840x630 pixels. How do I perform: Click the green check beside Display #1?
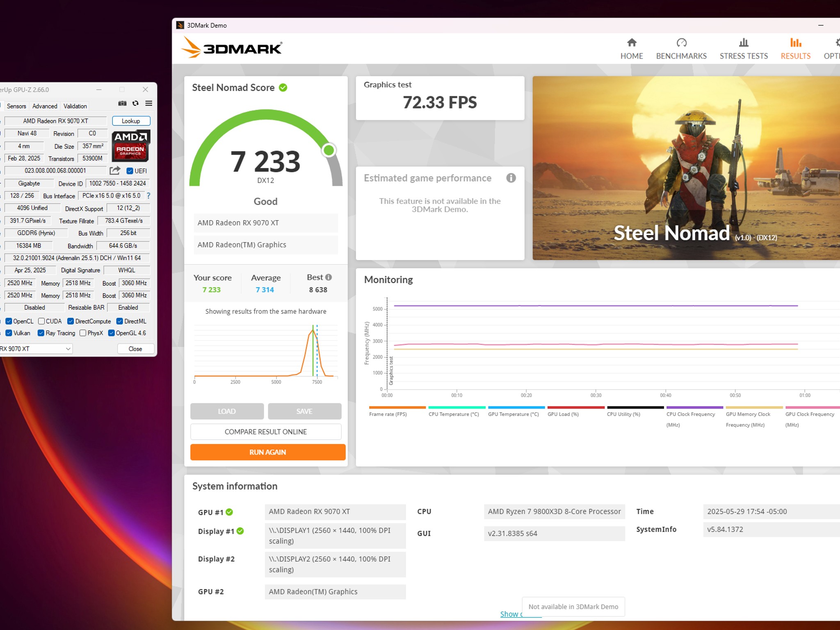(240, 531)
